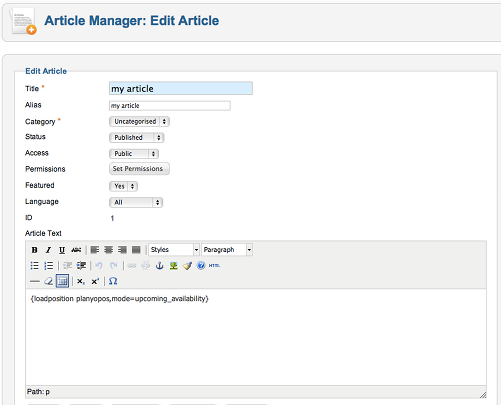Click into the Title field
The image size is (501, 405).
[x=181, y=88]
